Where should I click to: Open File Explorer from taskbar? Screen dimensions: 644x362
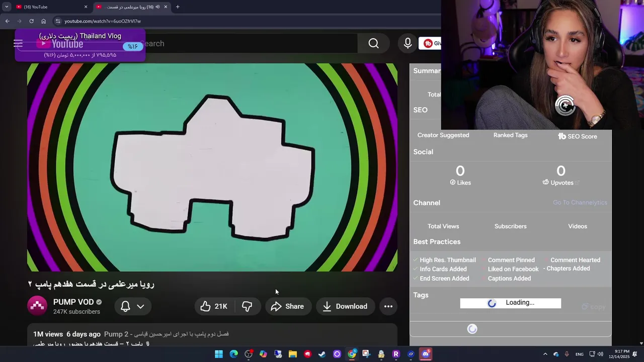pos(293,354)
